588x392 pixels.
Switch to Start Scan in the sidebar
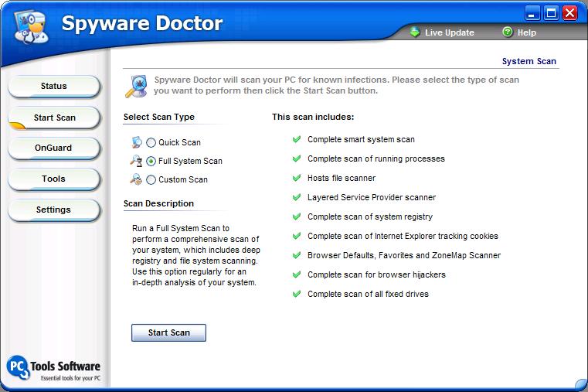tap(54, 118)
